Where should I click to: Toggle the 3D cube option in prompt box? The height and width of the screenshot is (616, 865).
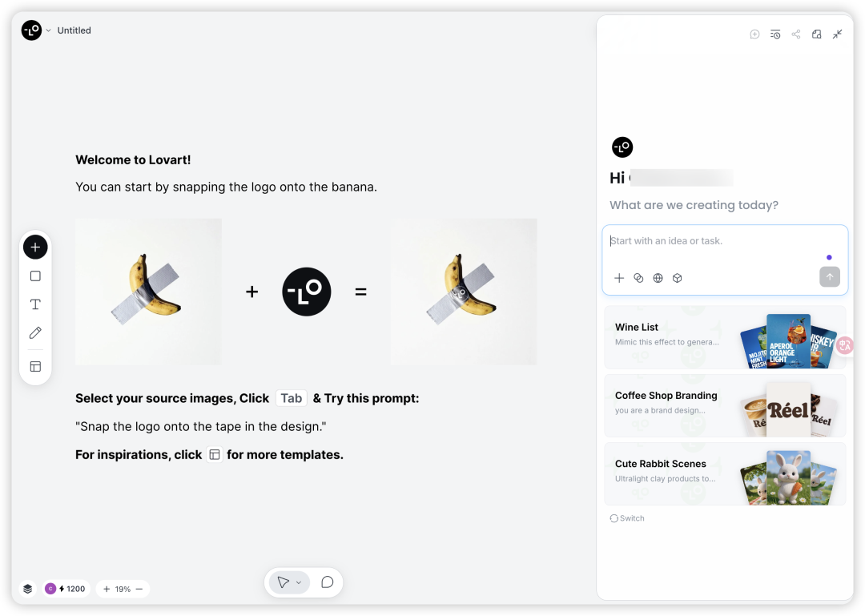click(x=678, y=278)
